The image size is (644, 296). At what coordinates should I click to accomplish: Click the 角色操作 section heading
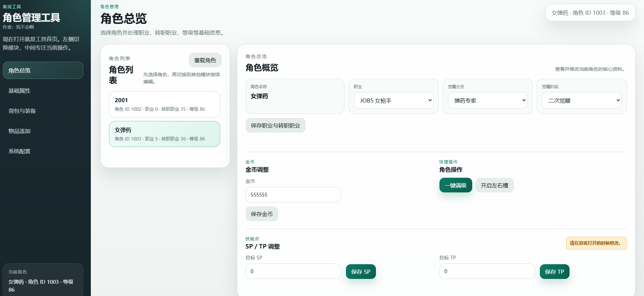(x=451, y=170)
